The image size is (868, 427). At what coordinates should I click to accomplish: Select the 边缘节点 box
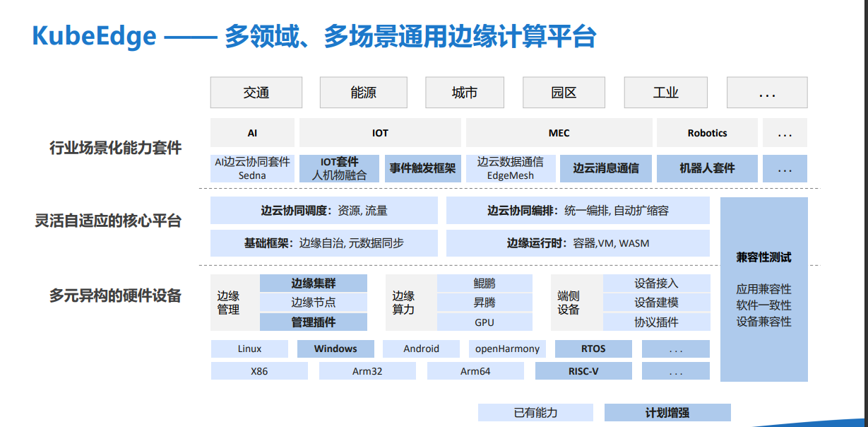314,303
